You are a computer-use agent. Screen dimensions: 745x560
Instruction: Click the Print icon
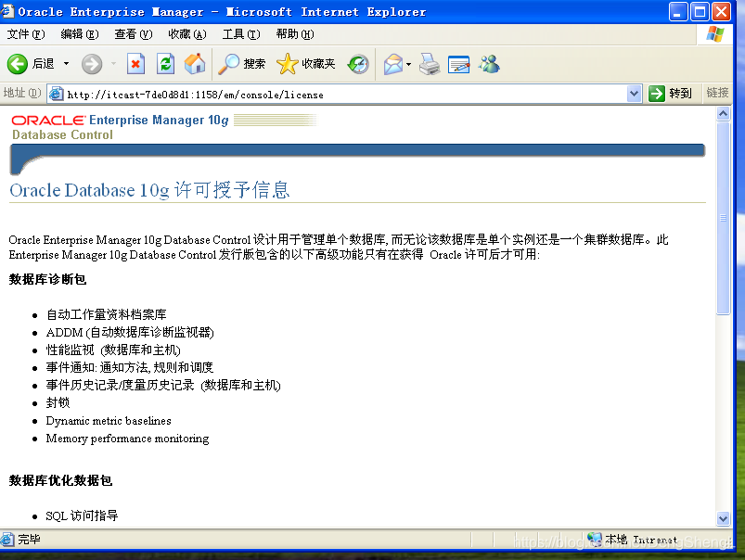click(x=430, y=64)
